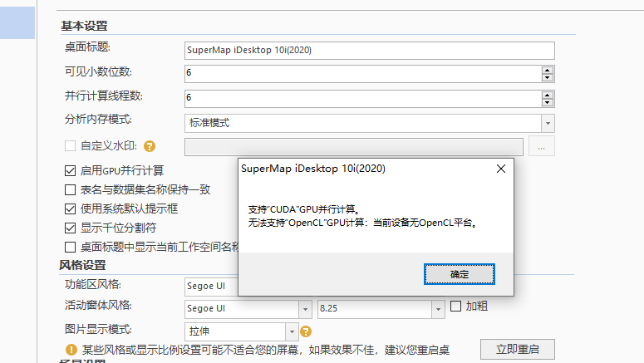
Task: Toggle 显示千位分割符 checkbox
Action: tap(71, 228)
